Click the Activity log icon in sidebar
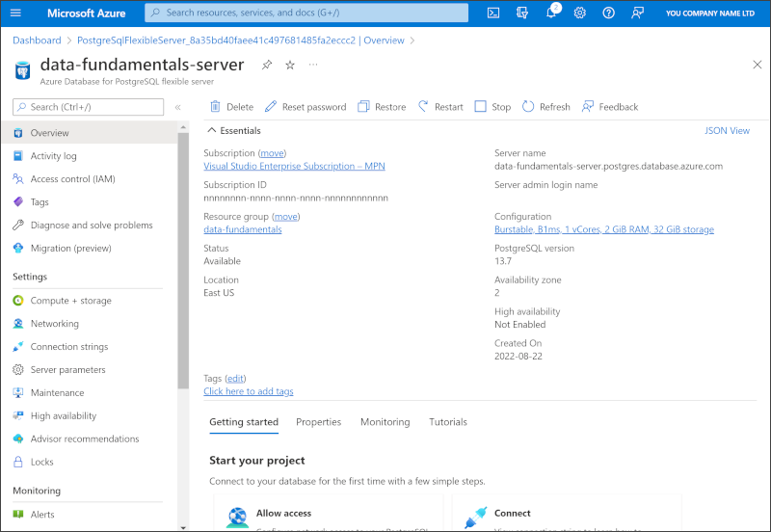The width and height of the screenshot is (771, 532). coord(18,156)
